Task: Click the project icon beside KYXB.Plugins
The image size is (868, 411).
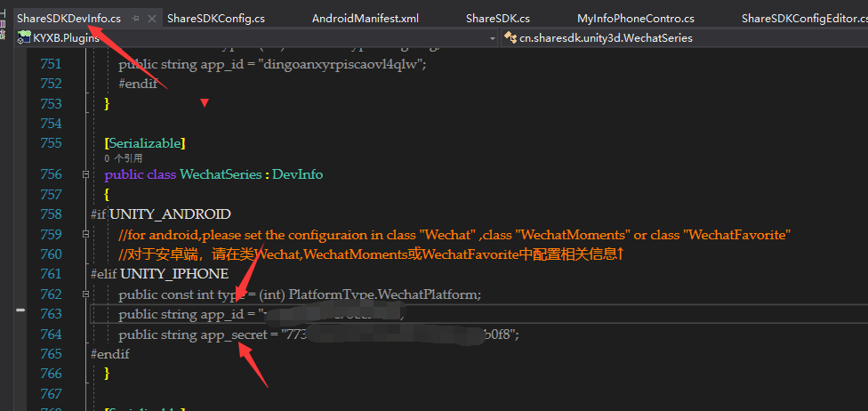Action: [x=24, y=38]
